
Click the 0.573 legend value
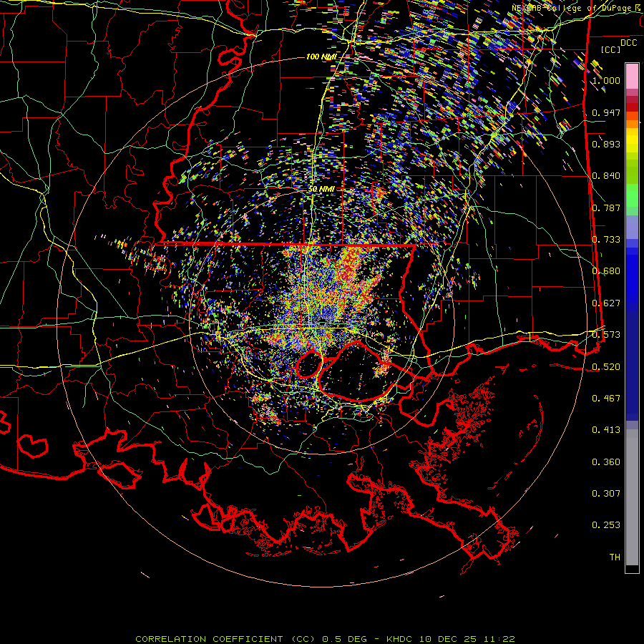[606, 335]
